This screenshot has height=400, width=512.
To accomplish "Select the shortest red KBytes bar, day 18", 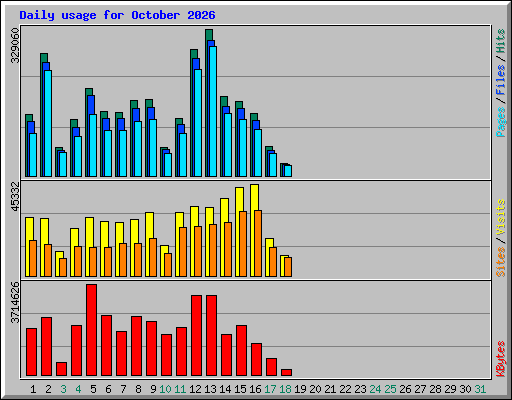I will coord(287,372).
